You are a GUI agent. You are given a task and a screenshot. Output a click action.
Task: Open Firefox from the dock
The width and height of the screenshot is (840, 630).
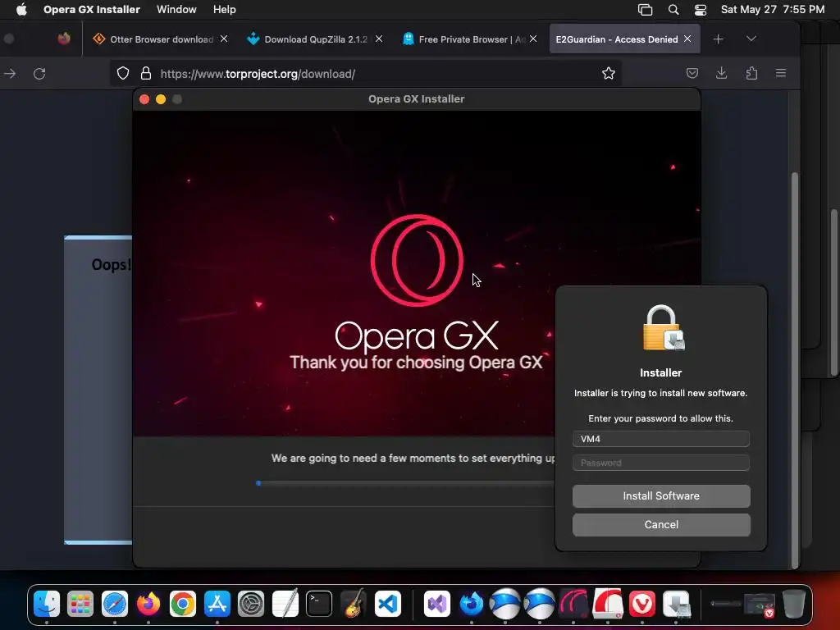coord(148,604)
